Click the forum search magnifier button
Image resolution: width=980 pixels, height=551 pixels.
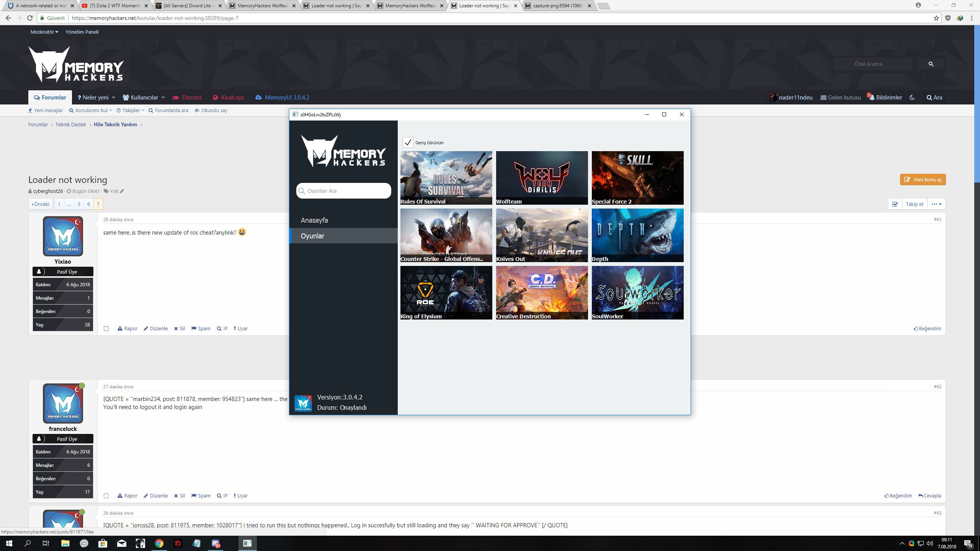(931, 64)
